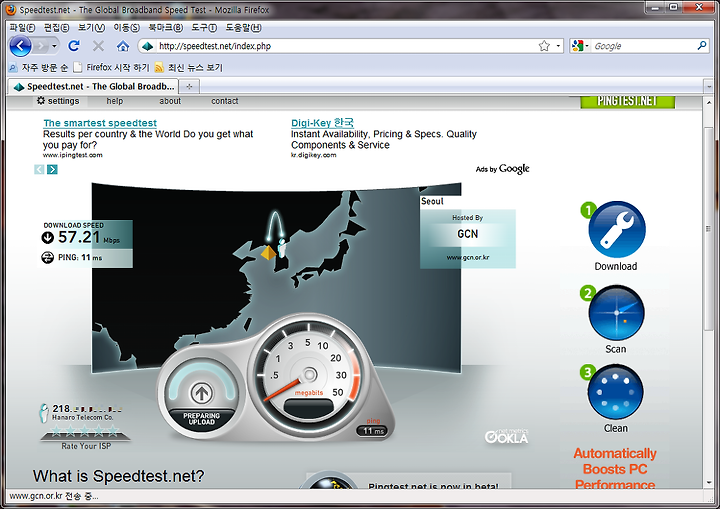This screenshot has width=720, height=509.
Task: Rate ISP with the first star
Action: tap(56, 431)
